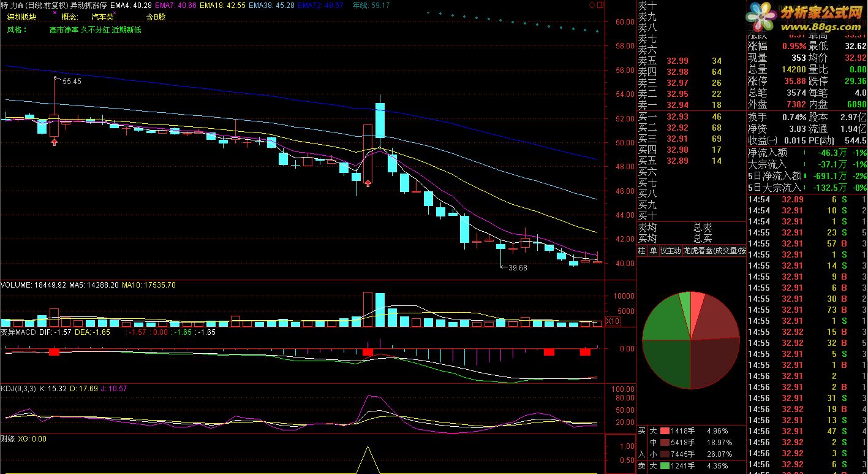Click the 14:55 trade row with volume 73

coord(807,310)
